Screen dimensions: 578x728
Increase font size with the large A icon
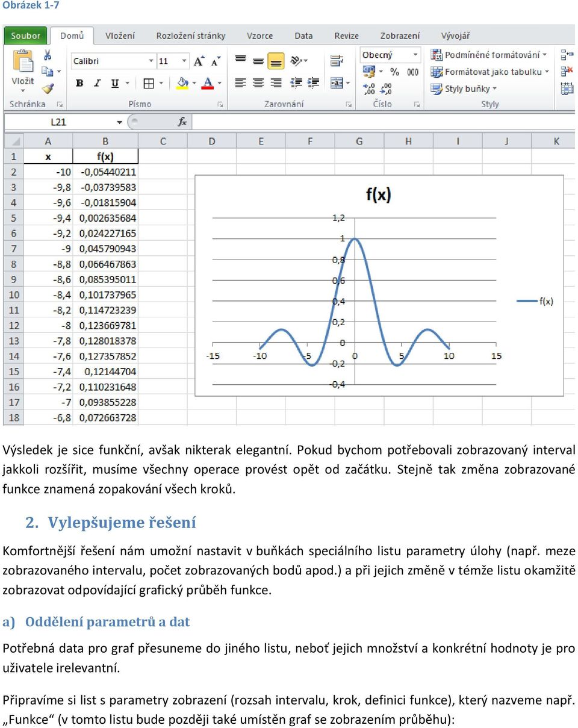tap(199, 61)
